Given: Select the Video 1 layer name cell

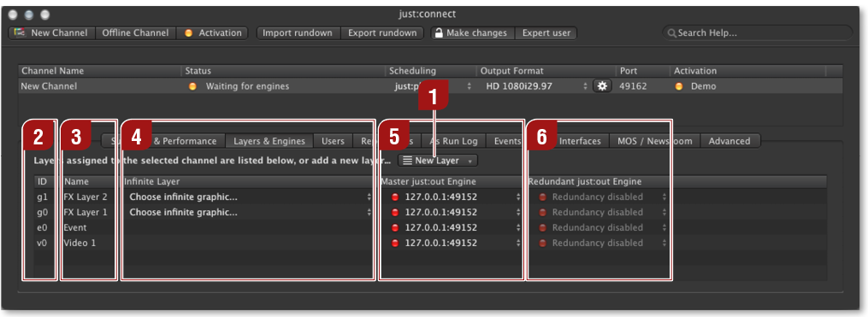Looking at the screenshot, I should (80, 244).
